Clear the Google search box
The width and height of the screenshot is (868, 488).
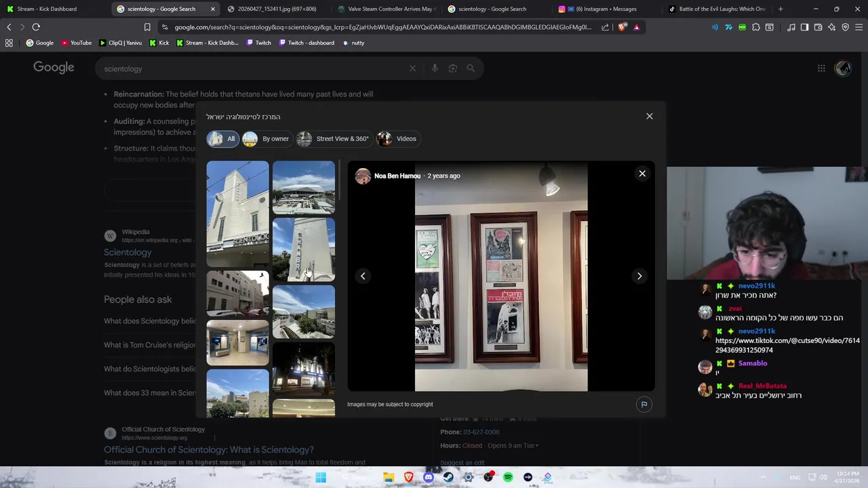412,68
